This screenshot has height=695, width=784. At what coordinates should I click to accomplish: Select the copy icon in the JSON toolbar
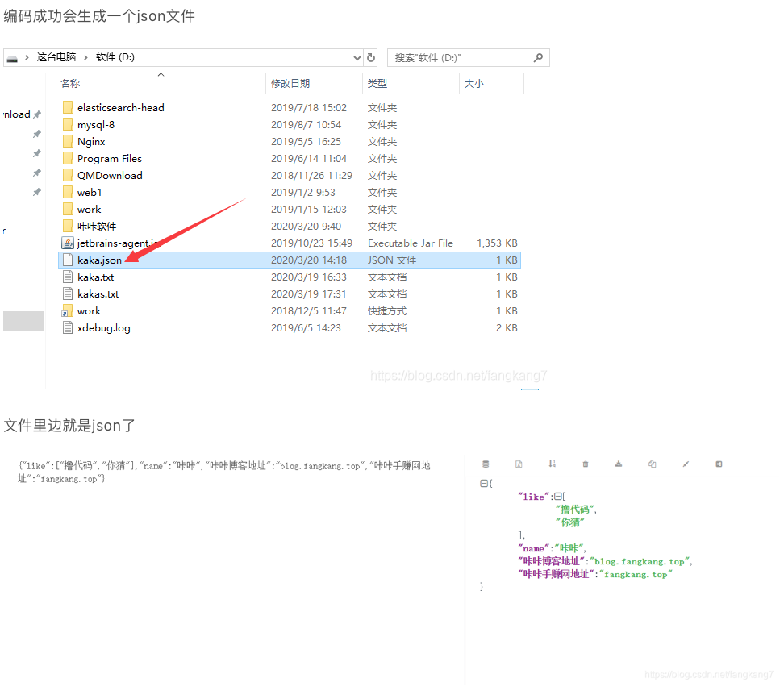[x=652, y=464]
